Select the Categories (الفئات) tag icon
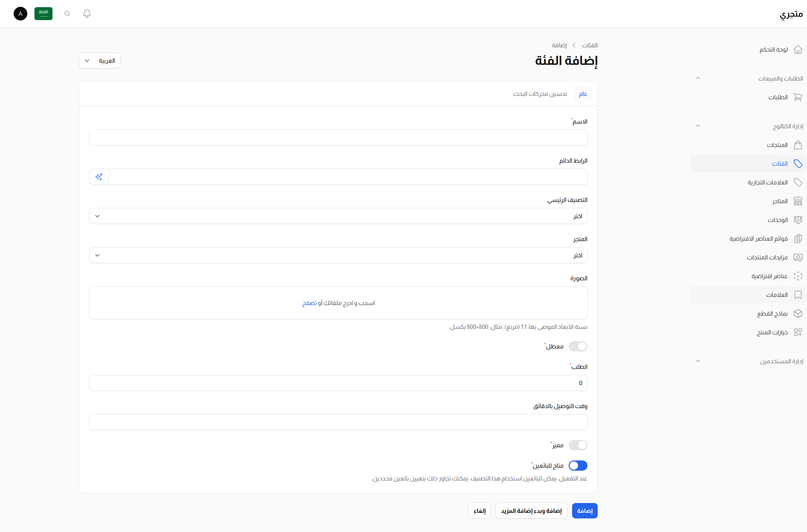 coord(798,164)
